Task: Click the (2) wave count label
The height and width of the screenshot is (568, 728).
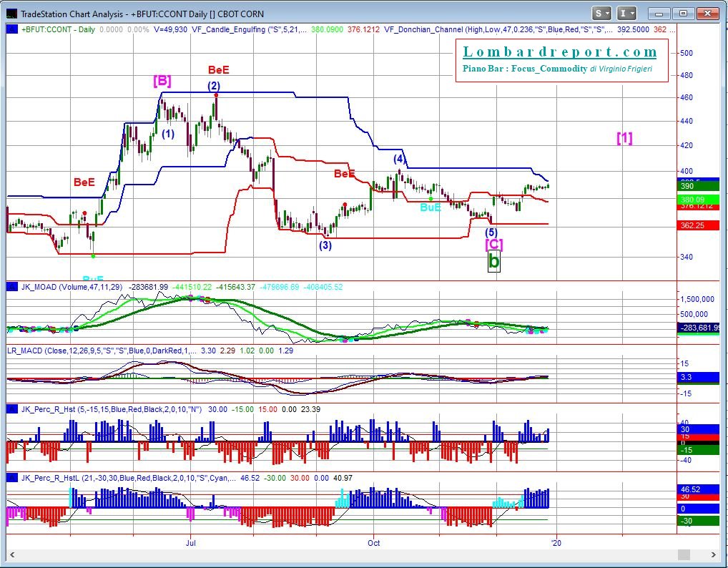Action: (214, 86)
